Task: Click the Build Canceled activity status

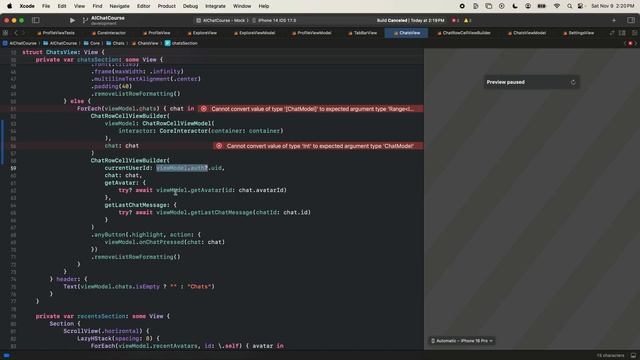Action: pyautogui.click(x=410, y=20)
